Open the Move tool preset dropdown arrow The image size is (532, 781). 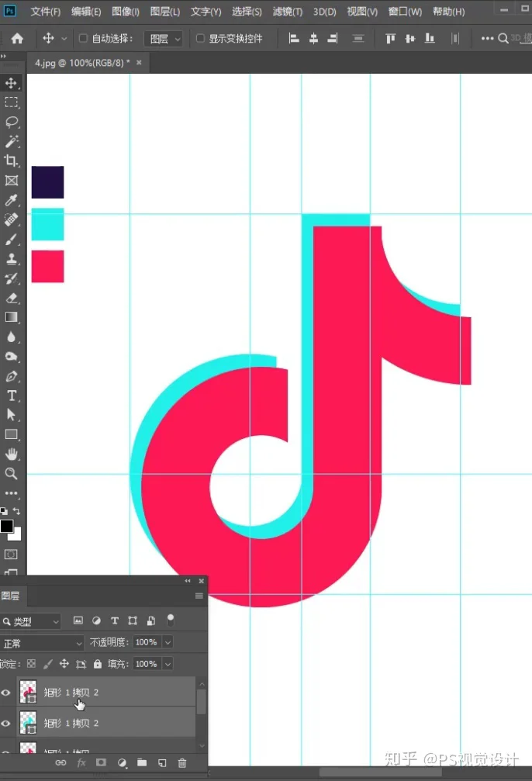64,38
